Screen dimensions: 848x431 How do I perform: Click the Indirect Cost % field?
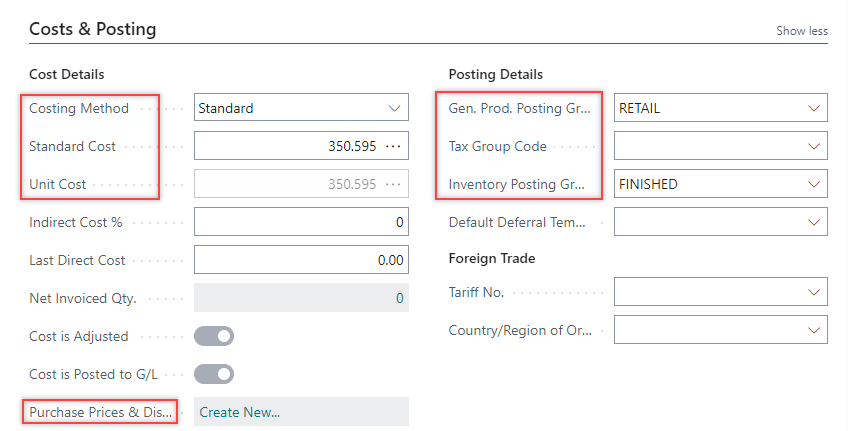coord(300,222)
